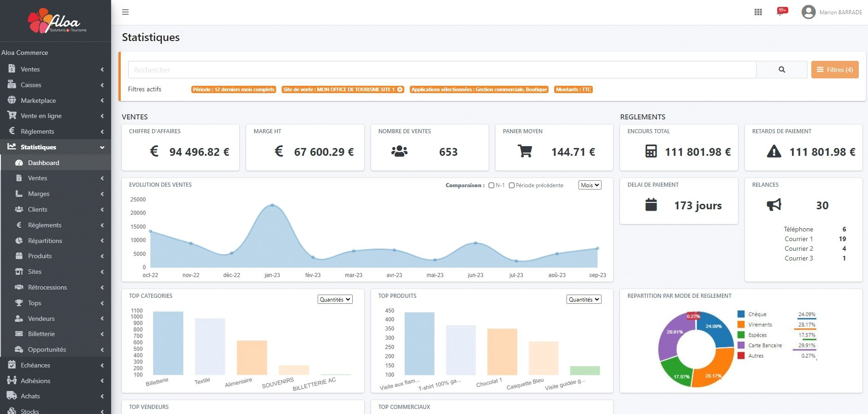Select Dashboard in the sidebar
Viewport: 868px width, 414px height.
[43, 163]
